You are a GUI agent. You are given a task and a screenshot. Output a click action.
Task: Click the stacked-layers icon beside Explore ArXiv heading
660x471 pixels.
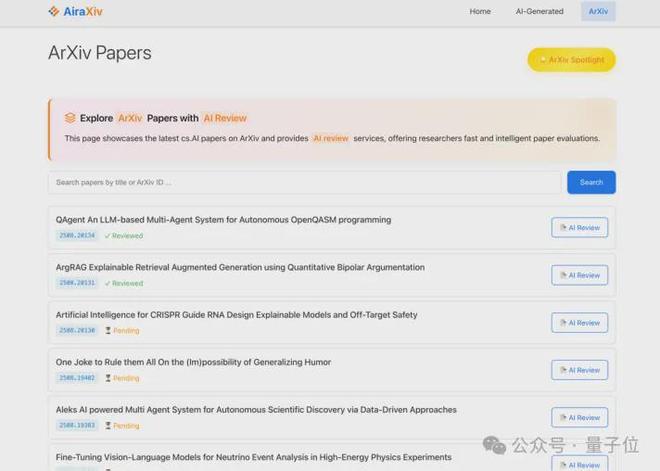[70, 118]
